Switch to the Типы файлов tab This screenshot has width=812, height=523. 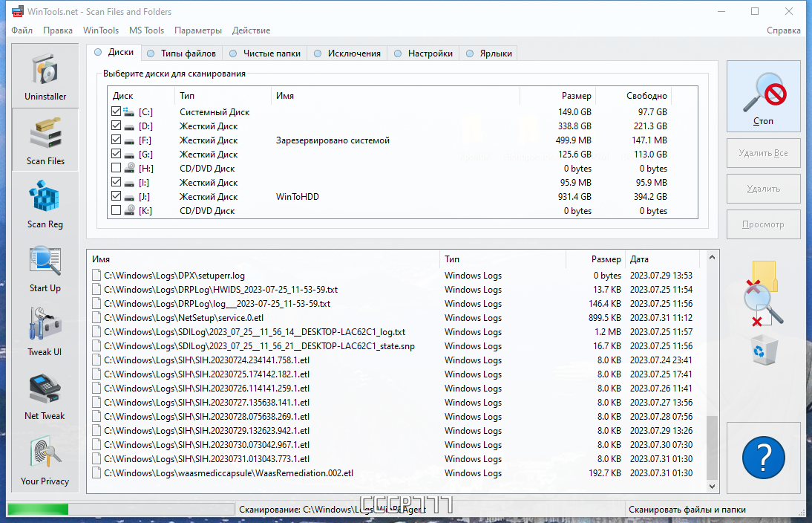182,53
